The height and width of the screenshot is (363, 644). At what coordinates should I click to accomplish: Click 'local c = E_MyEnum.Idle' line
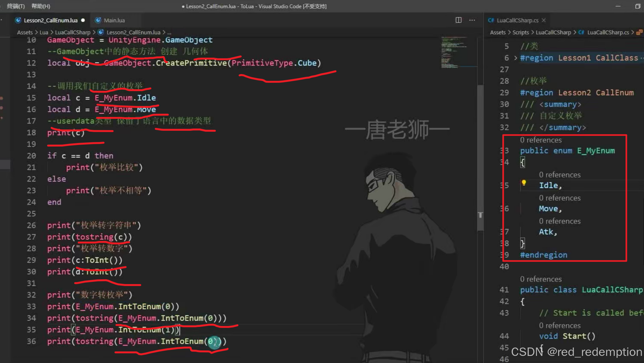pyautogui.click(x=102, y=98)
